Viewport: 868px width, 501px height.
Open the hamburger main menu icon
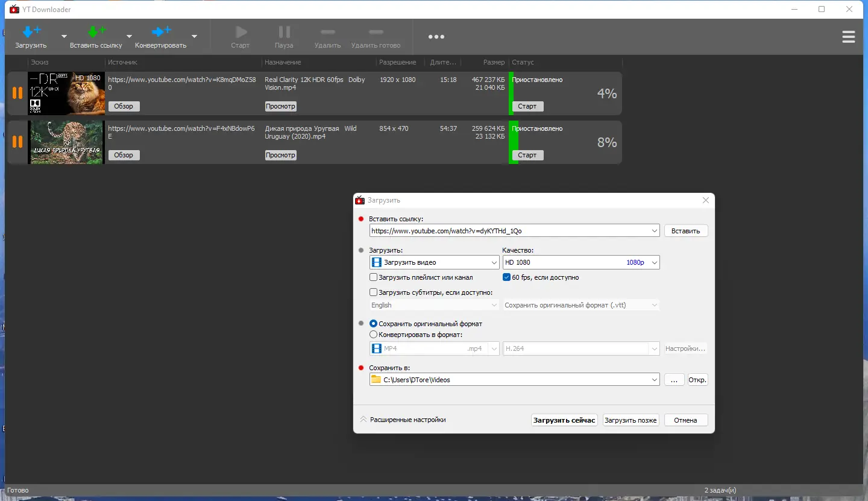click(848, 37)
